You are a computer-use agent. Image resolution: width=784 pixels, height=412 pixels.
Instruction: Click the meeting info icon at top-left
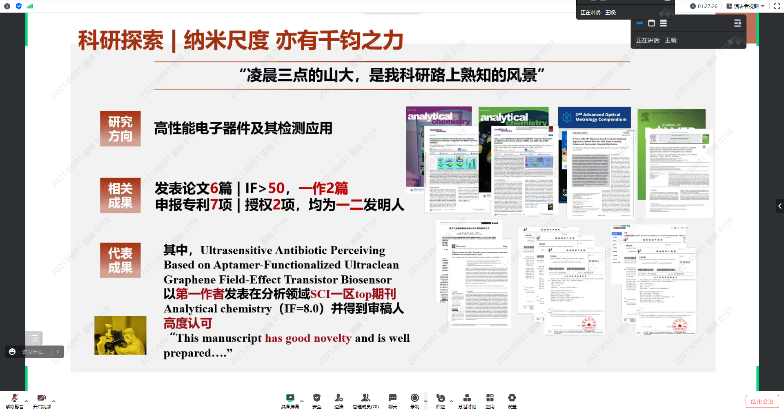click(x=7, y=6)
